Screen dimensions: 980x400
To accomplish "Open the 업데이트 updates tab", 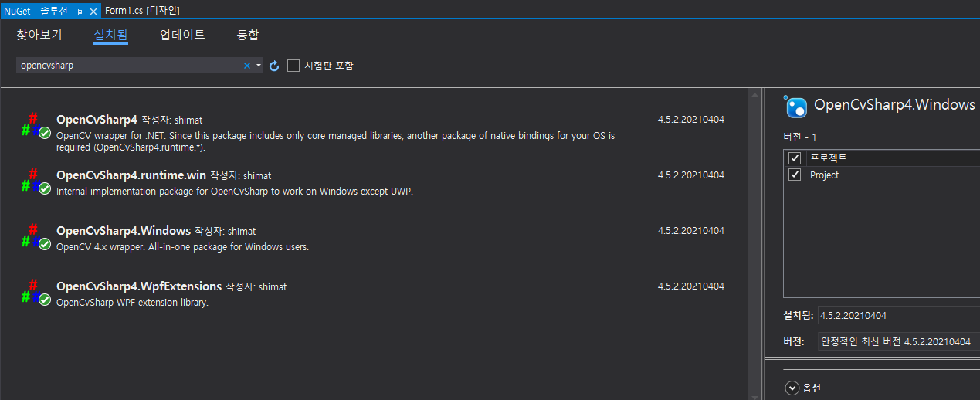I will (182, 35).
